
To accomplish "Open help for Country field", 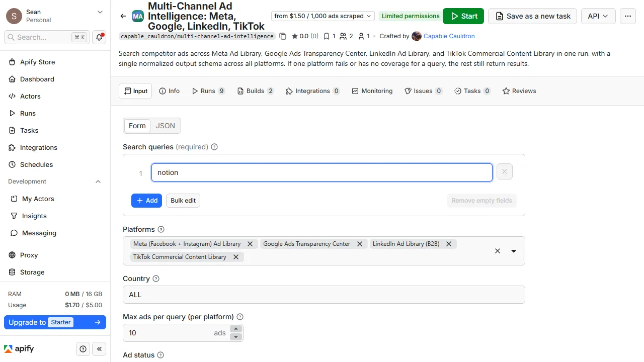I will [156, 279].
